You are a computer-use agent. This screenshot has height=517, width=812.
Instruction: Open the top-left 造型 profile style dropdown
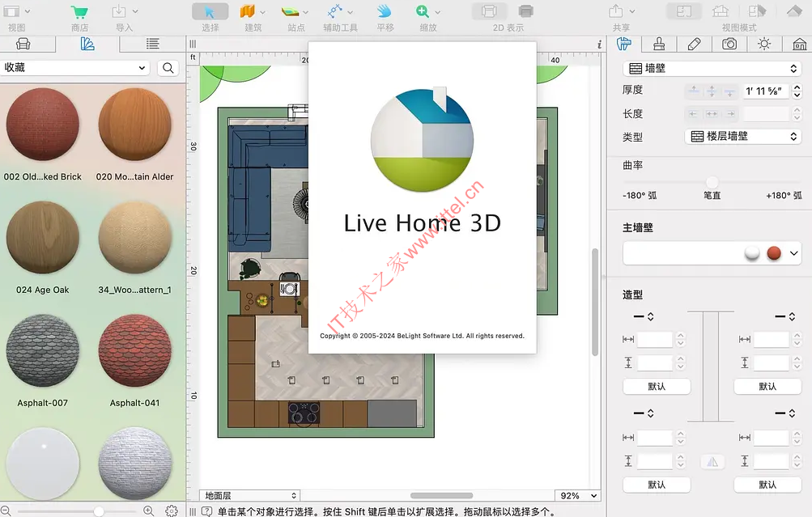[x=644, y=316]
